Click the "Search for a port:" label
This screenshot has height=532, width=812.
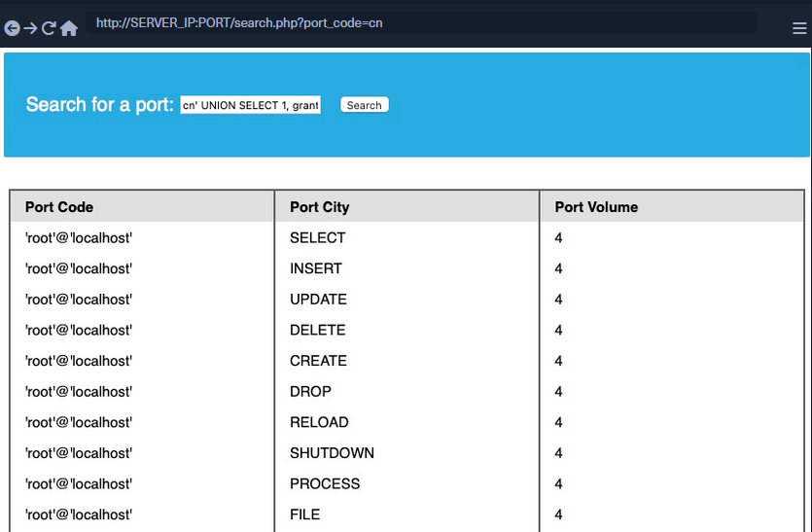[x=99, y=105]
